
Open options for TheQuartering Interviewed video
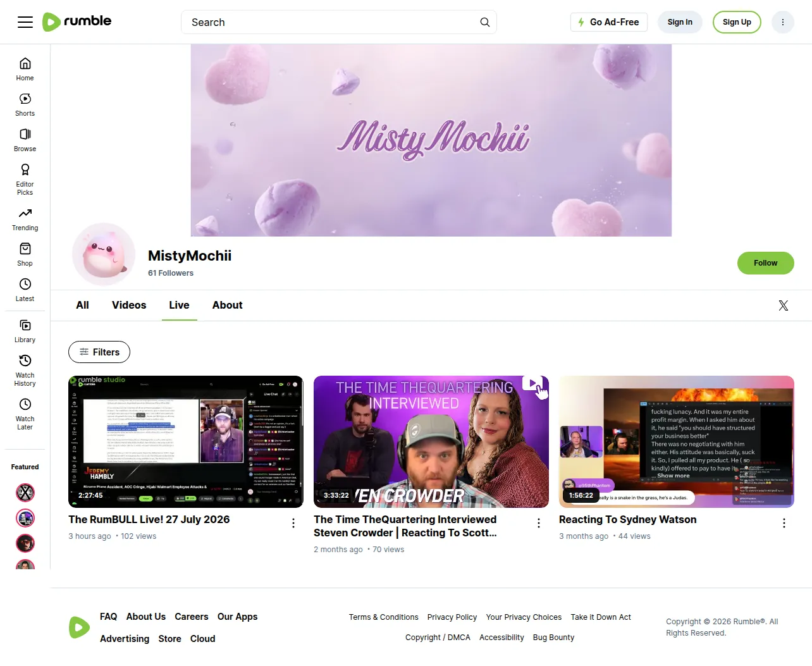(539, 523)
